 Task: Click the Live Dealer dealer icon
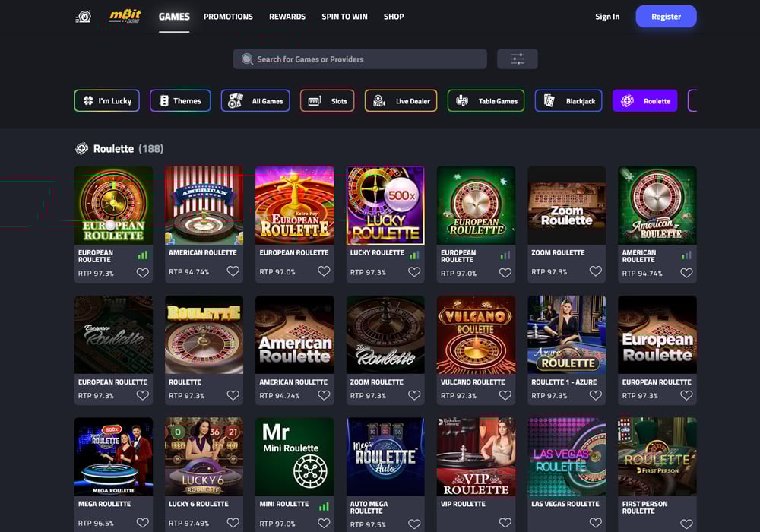(x=378, y=100)
